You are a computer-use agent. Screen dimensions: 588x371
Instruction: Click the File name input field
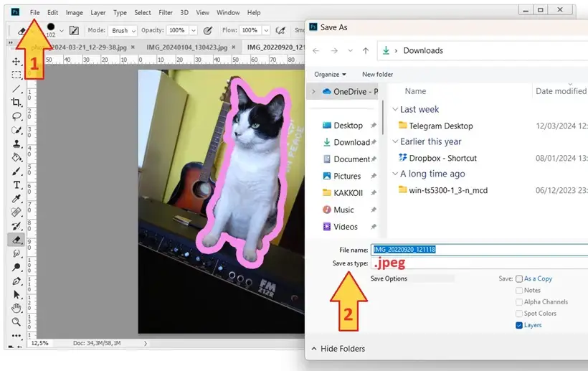(x=479, y=250)
